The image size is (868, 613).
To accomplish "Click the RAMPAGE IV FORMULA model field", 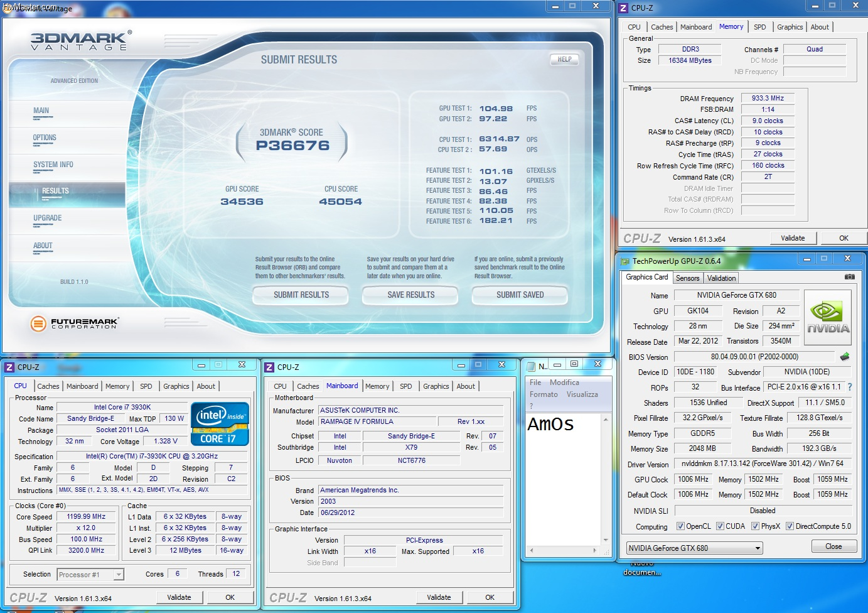I will (x=377, y=421).
